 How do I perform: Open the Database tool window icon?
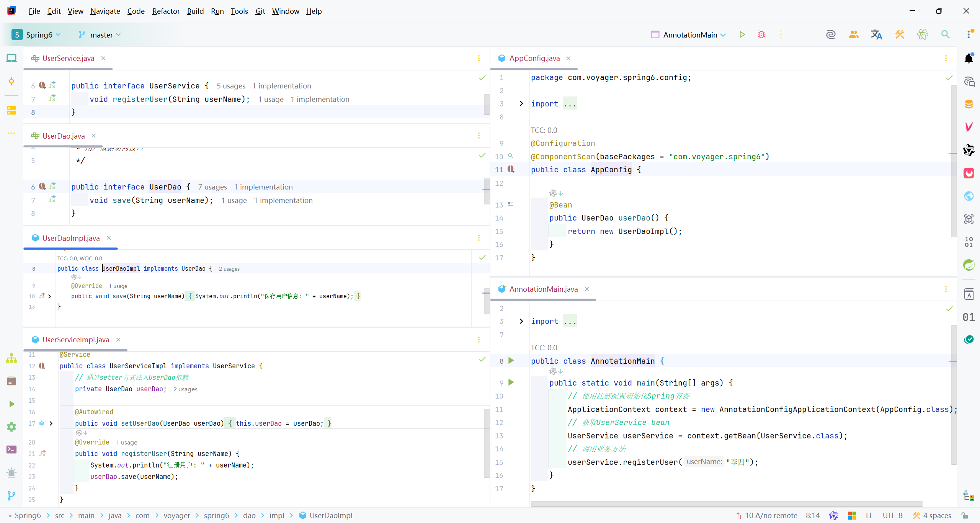(969, 104)
